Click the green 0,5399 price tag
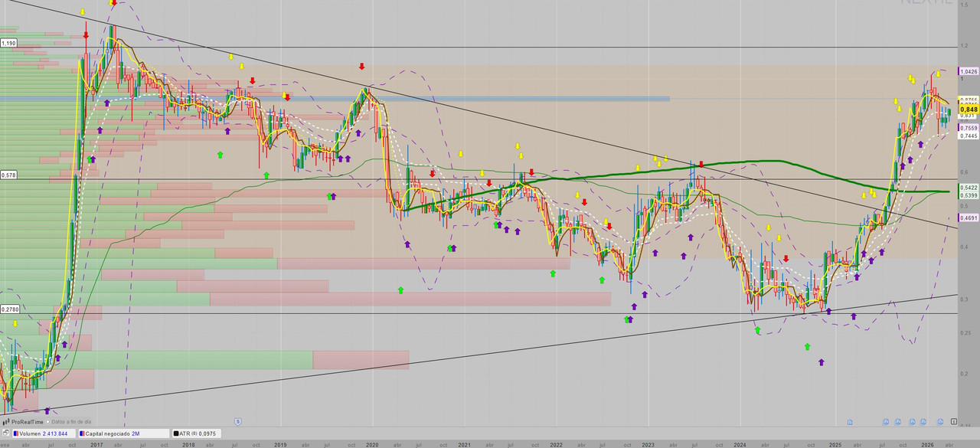The image size is (980, 448). click(969, 197)
